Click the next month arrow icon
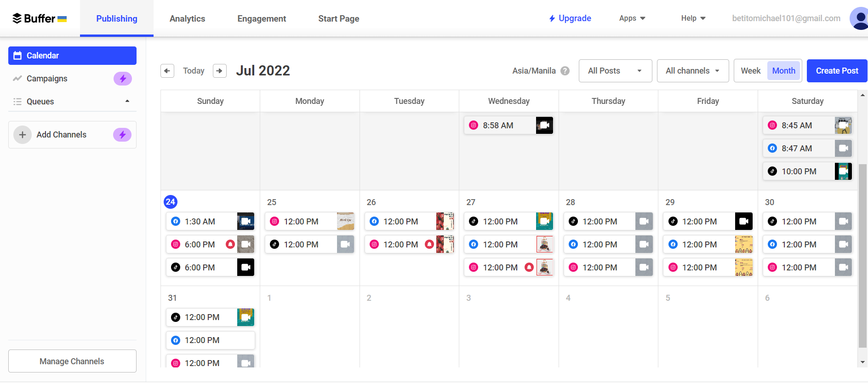The image size is (868, 384). [219, 71]
